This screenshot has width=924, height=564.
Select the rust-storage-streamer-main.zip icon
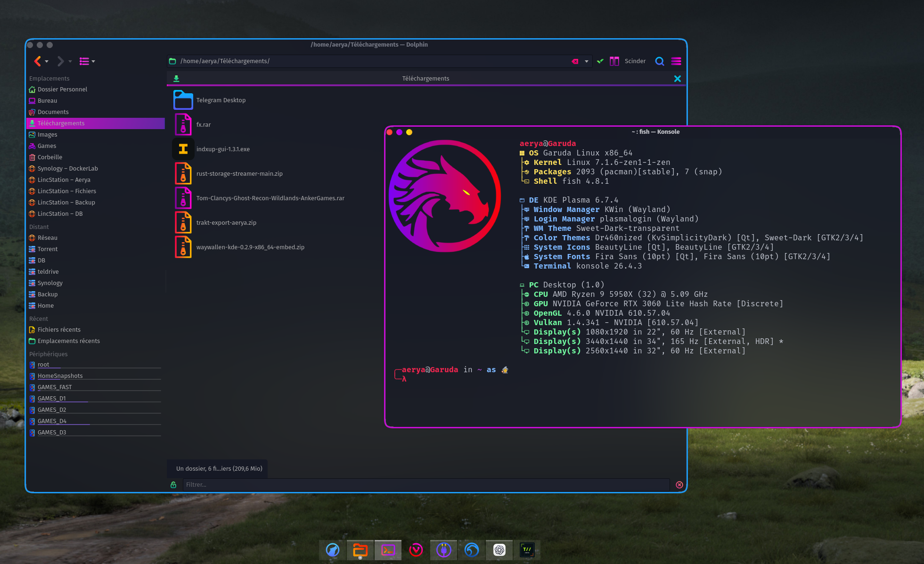tap(183, 173)
